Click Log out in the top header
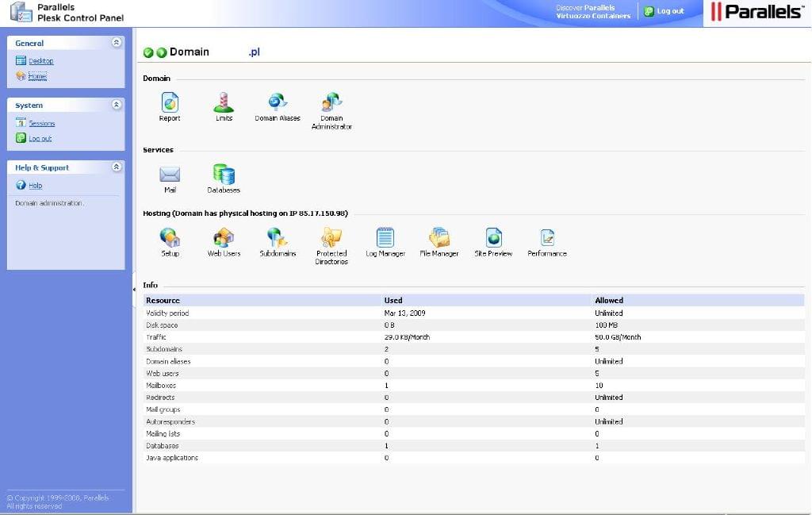The height and width of the screenshot is (515, 812). [x=670, y=11]
